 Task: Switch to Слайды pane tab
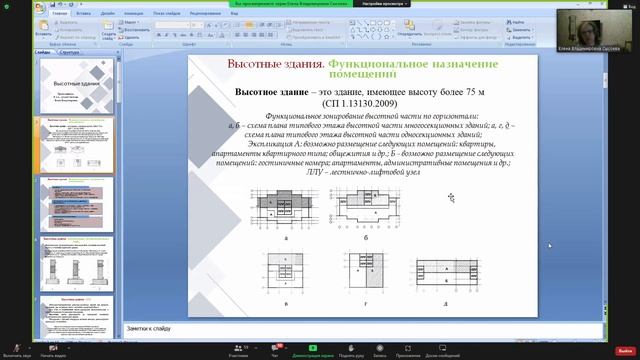pyautogui.click(x=42, y=52)
